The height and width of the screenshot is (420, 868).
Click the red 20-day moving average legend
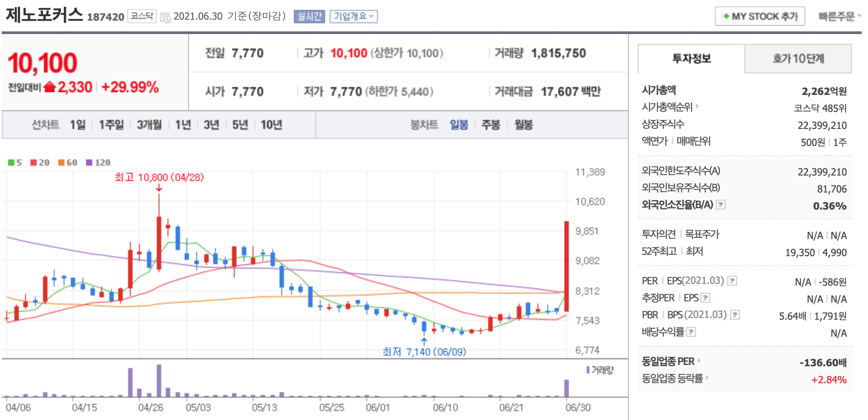[40, 163]
